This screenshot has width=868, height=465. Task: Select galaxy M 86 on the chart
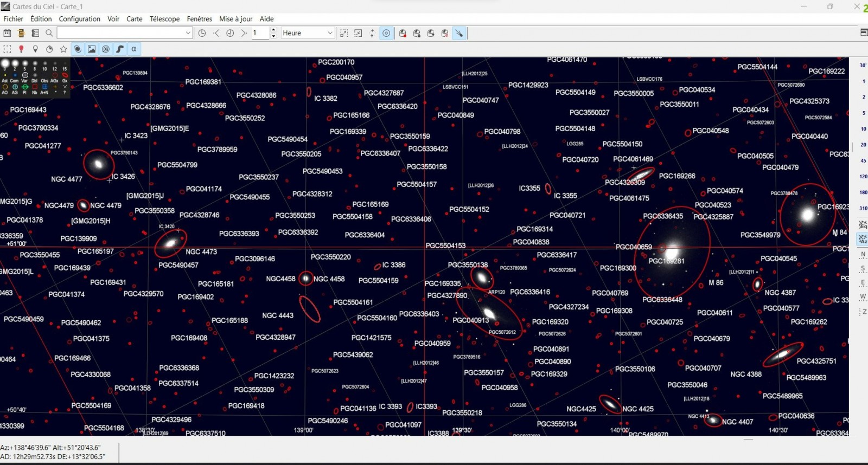[x=672, y=253]
